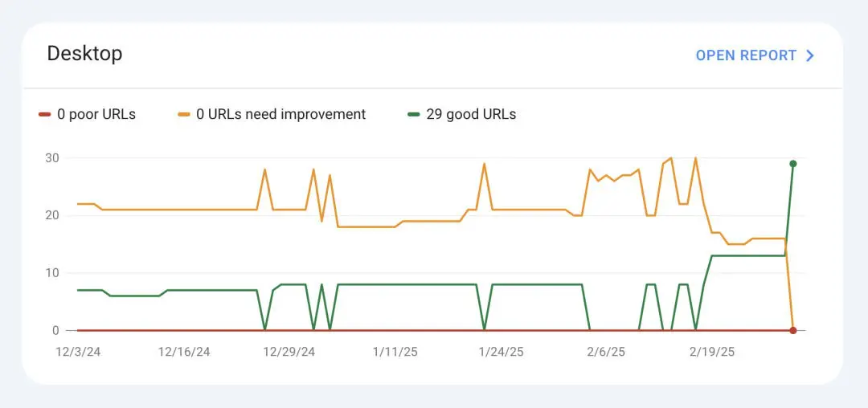
Task: Click the 12/16/24 date axis label
Action: pyautogui.click(x=184, y=352)
